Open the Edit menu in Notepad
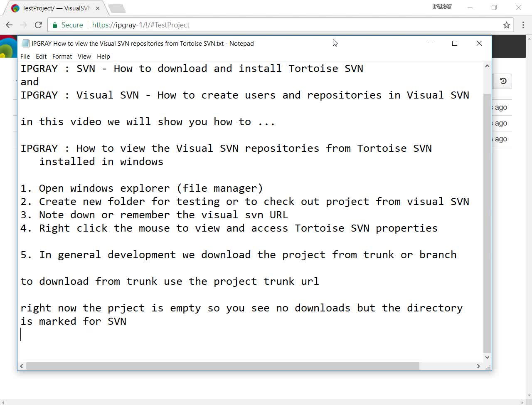 click(x=41, y=57)
